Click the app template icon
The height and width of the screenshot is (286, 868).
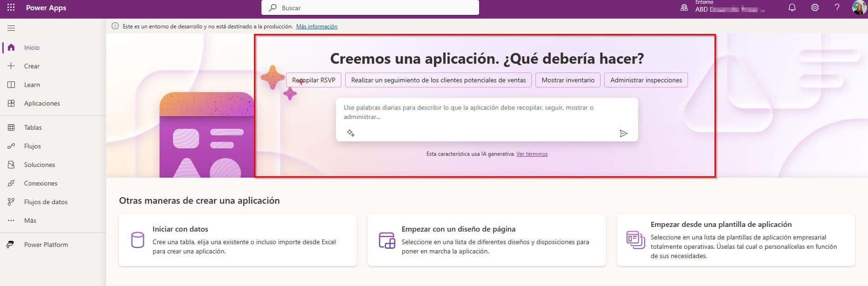coord(635,240)
